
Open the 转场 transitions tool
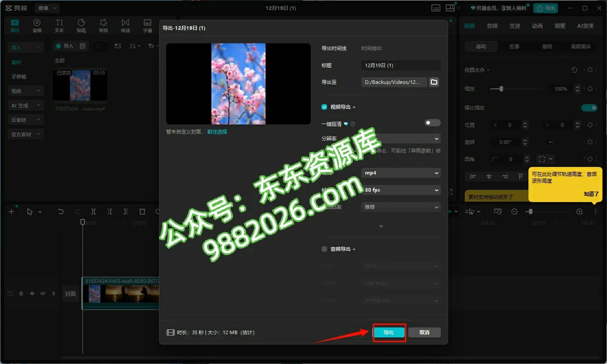pyautogui.click(x=125, y=26)
